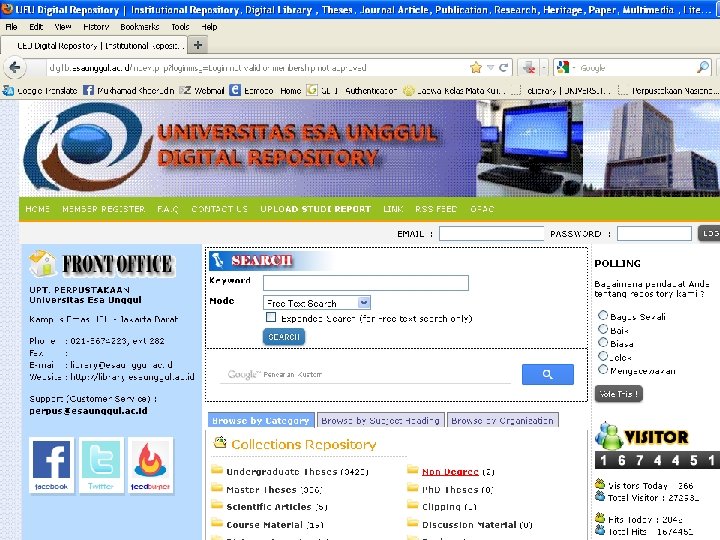Open the Tools menu
This screenshot has width=720, height=540.
point(180,27)
